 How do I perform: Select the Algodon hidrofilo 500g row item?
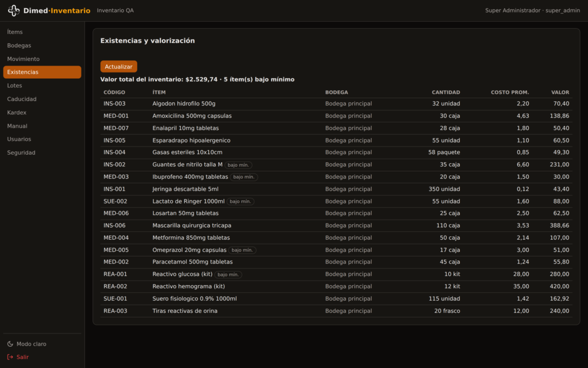pyautogui.click(x=184, y=103)
